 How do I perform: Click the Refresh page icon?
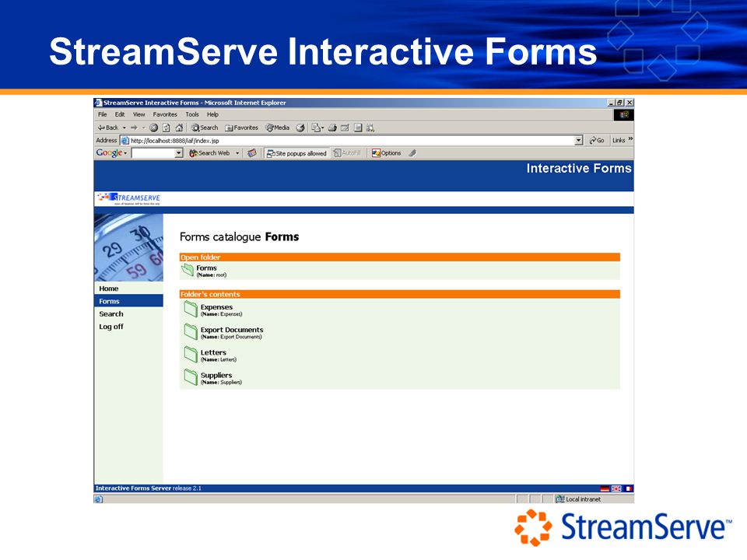click(167, 128)
